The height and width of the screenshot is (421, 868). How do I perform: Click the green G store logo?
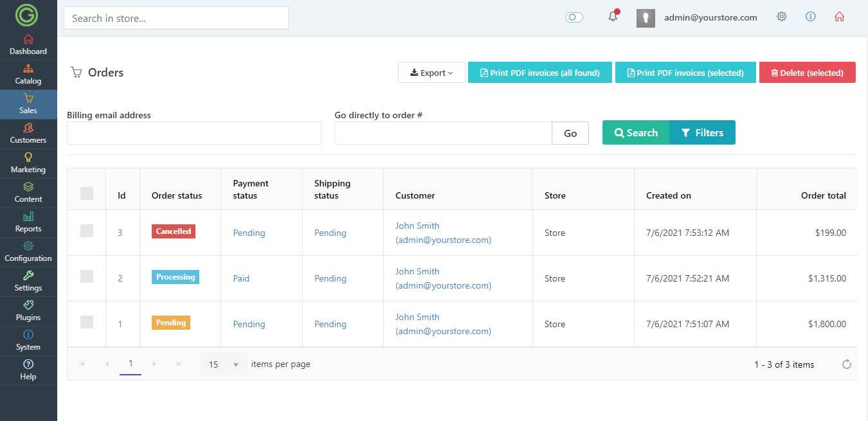(x=28, y=15)
